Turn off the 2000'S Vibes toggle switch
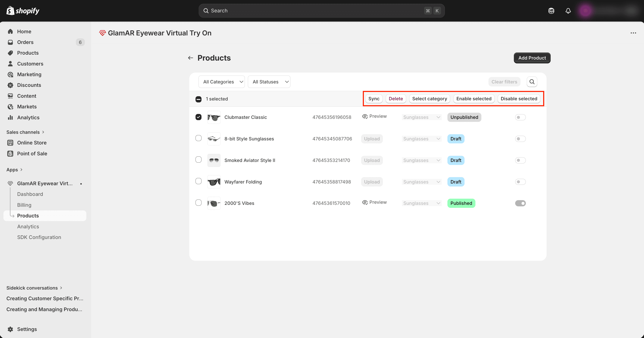This screenshot has width=644, height=338. coord(520,203)
